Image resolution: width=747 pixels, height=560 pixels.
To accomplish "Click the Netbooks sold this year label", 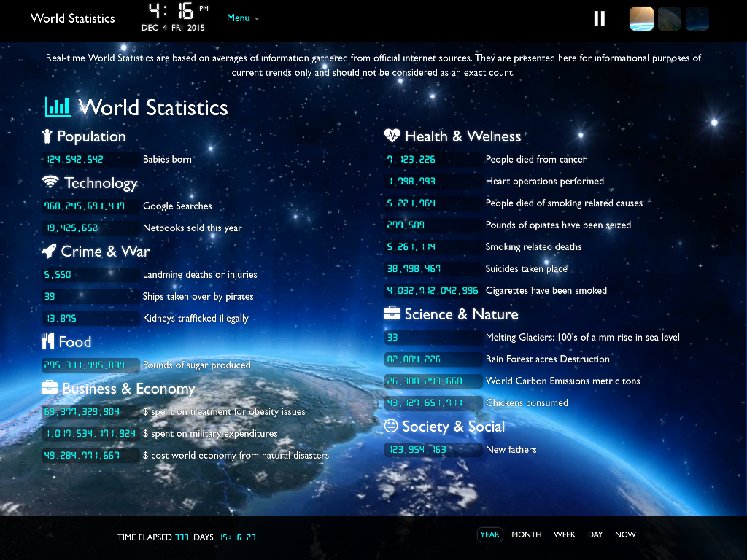I will [x=192, y=228].
